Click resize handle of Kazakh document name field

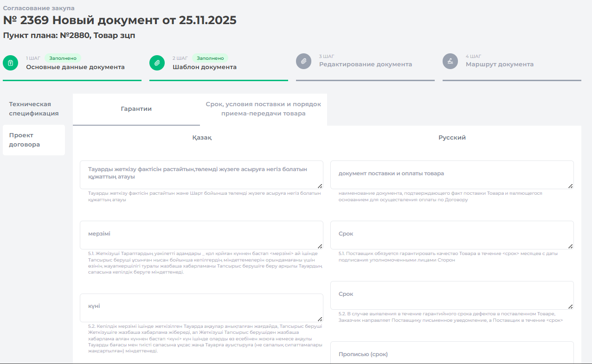point(320,186)
